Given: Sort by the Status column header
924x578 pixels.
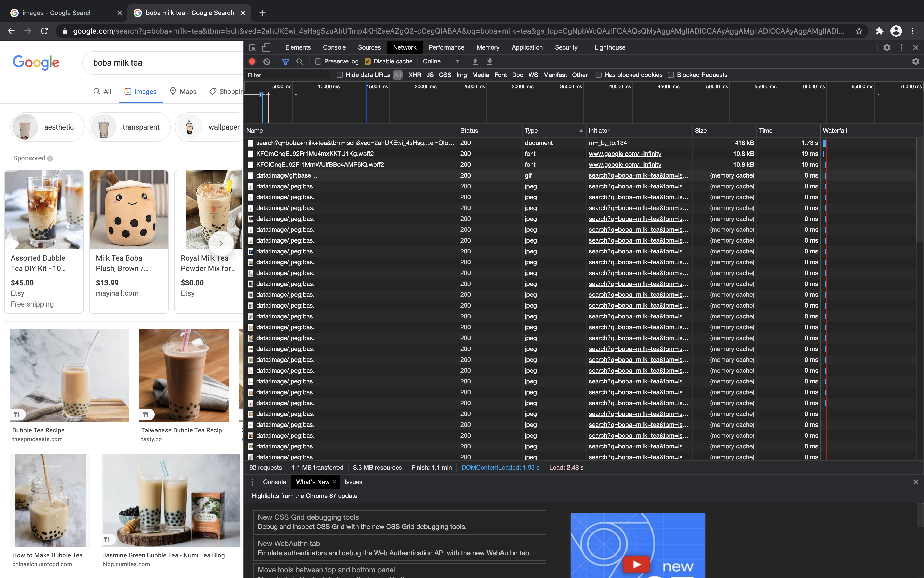Looking at the screenshot, I should click(x=490, y=130).
